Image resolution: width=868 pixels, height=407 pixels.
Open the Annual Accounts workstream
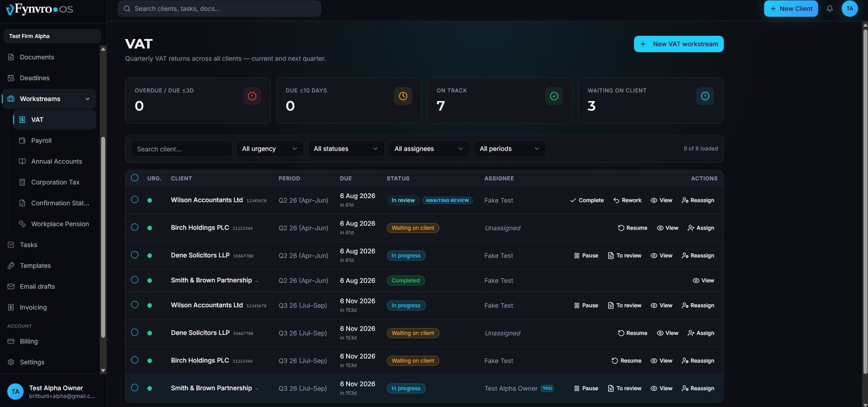point(54,161)
